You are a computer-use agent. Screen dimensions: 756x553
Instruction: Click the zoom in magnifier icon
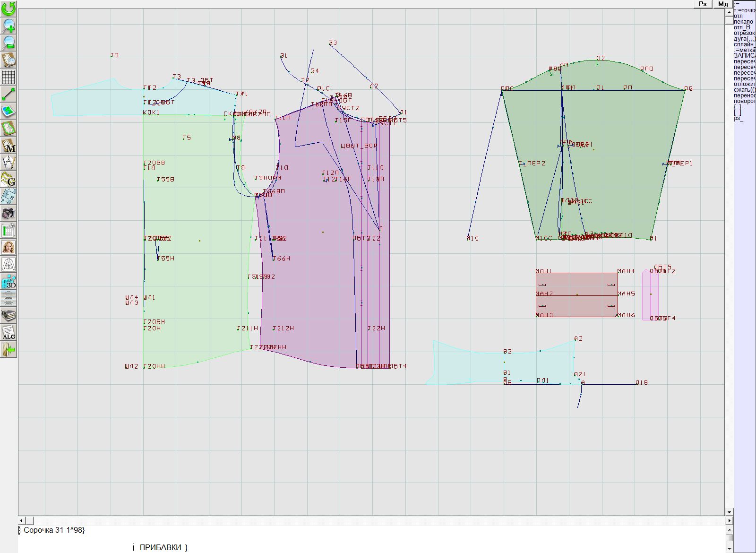9,26
